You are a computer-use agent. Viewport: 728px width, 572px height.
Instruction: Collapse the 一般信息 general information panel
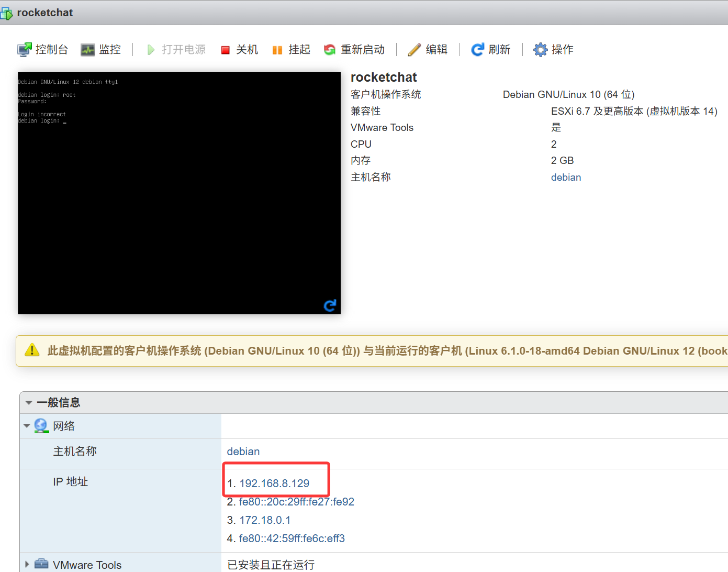29,403
